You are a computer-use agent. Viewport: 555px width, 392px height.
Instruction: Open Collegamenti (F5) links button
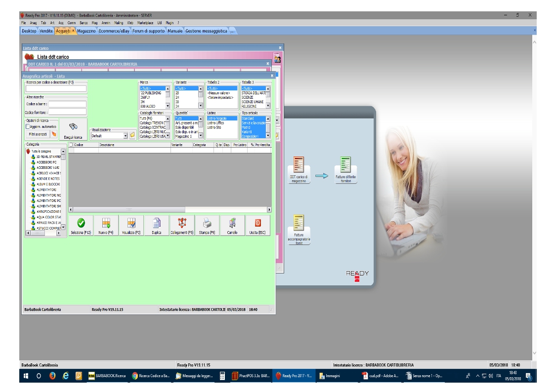click(x=182, y=226)
